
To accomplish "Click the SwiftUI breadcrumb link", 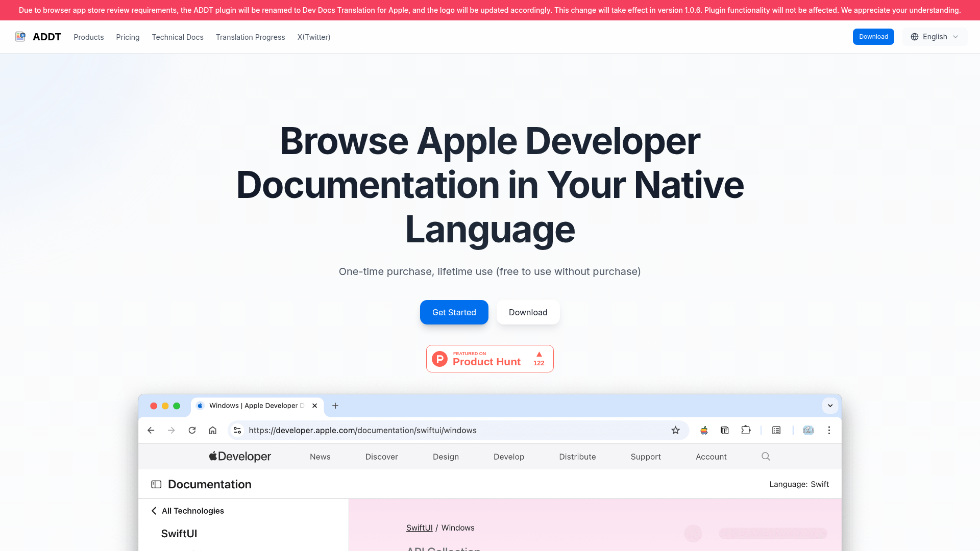I will click(420, 528).
